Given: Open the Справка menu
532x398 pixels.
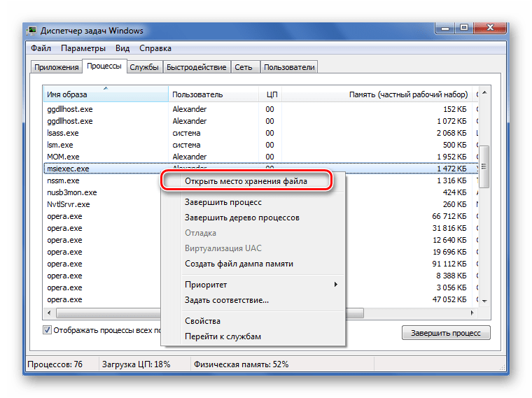Looking at the screenshot, I should click(x=155, y=48).
